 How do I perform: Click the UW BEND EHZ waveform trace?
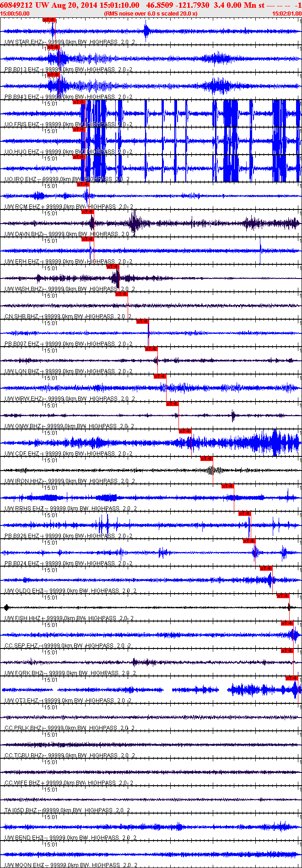[x=151, y=827]
